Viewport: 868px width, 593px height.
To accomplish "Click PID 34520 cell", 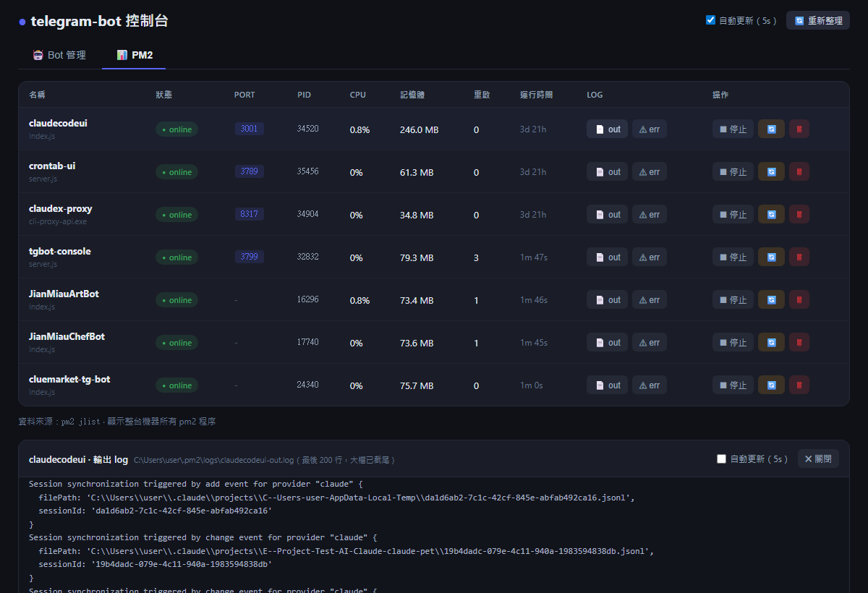I will (307, 129).
